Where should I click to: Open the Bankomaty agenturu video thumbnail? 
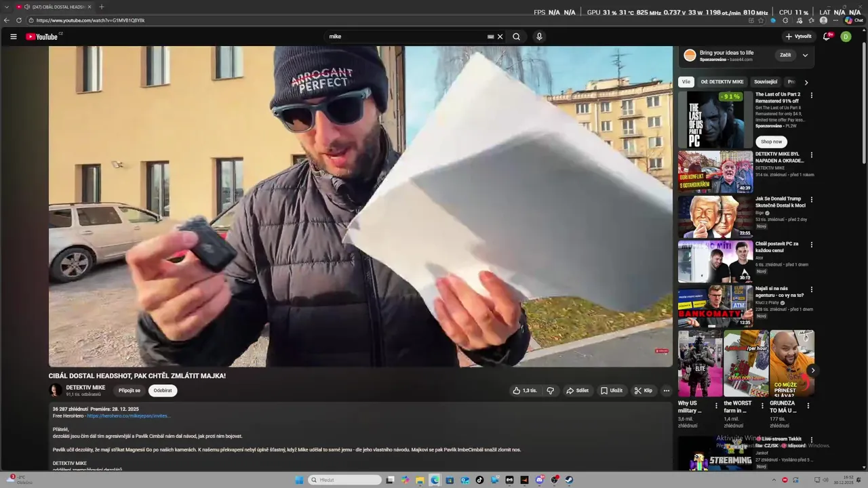(715, 306)
